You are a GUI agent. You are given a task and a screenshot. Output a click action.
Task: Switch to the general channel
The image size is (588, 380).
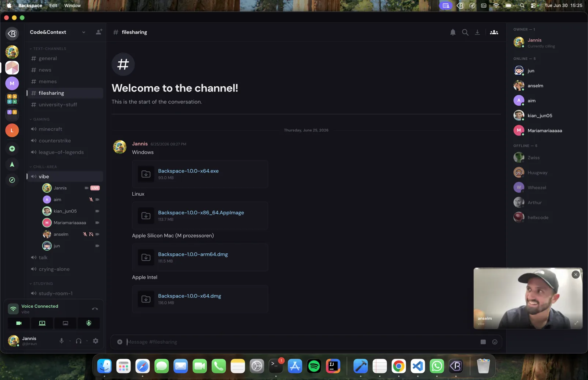(x=65, y=58)
